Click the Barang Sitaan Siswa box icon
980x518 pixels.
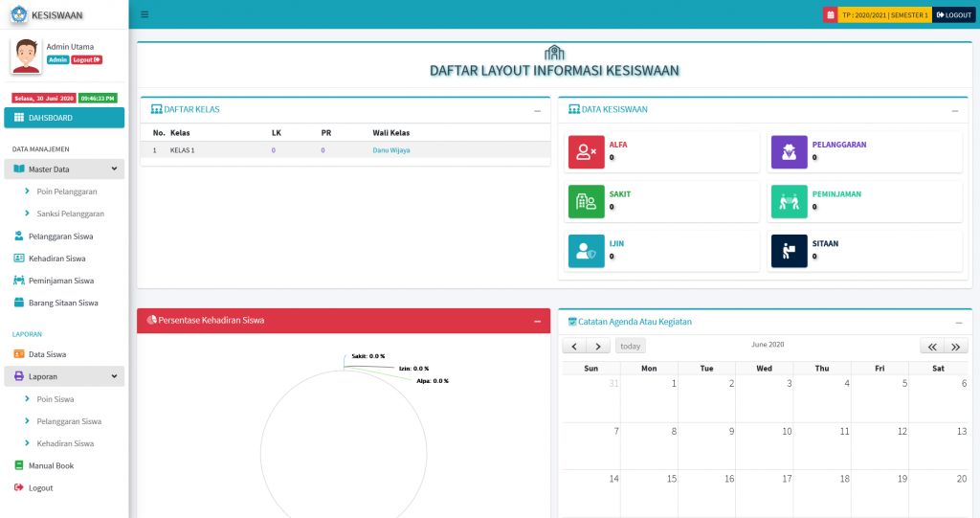click(19, 303)
